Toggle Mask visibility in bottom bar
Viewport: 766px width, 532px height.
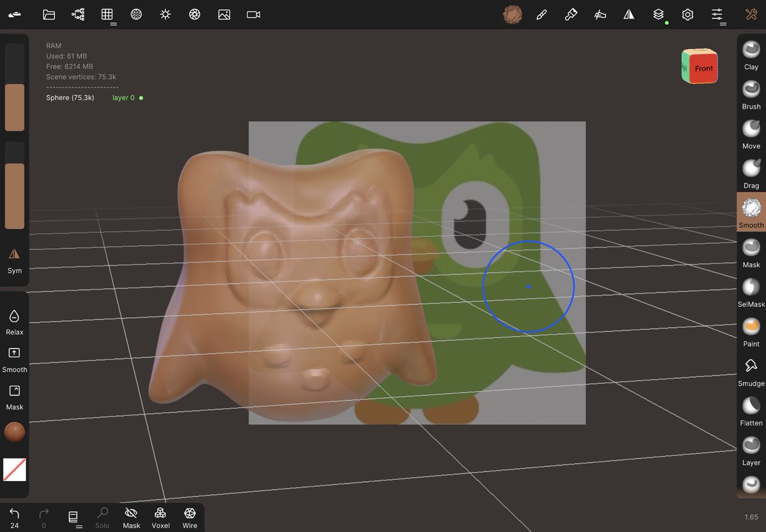coord(131,517)
